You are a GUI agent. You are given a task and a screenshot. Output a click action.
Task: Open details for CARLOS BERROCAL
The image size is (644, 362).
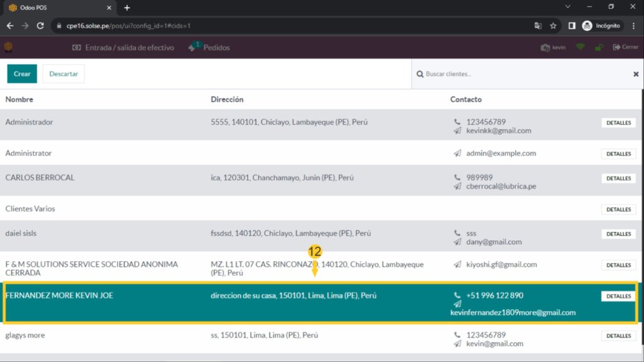tap(618, 178)
